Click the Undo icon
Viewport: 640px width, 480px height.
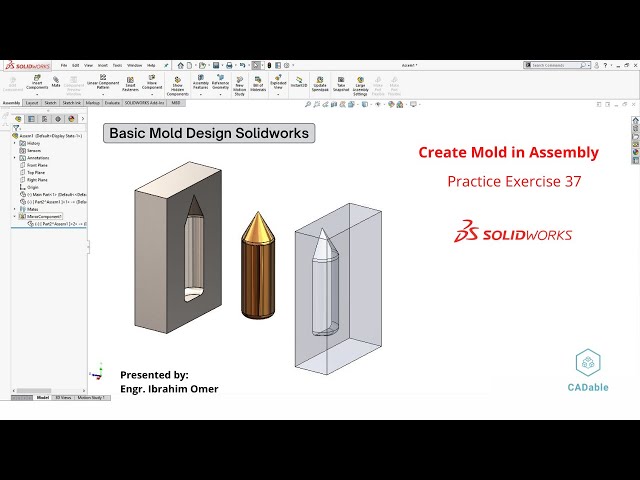click(242, 65)
